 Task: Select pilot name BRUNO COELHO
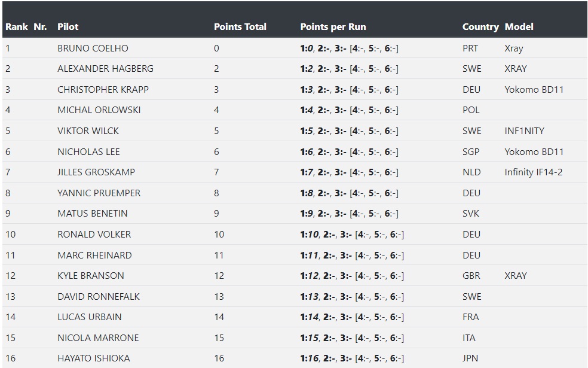(93, 48)
